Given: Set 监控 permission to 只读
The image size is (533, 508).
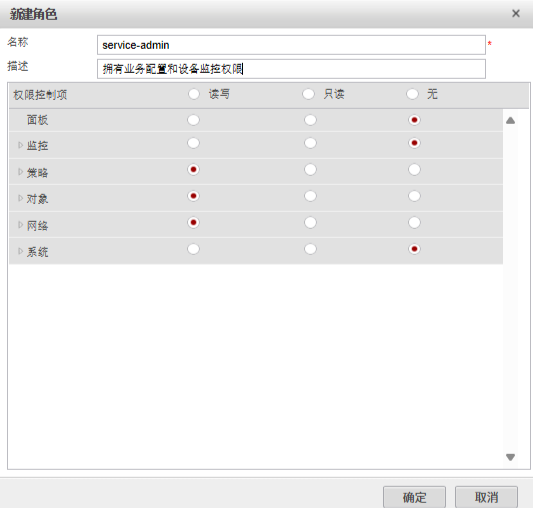Looking at the screenshot, I should pyautogui.click(x=310, y=143).
